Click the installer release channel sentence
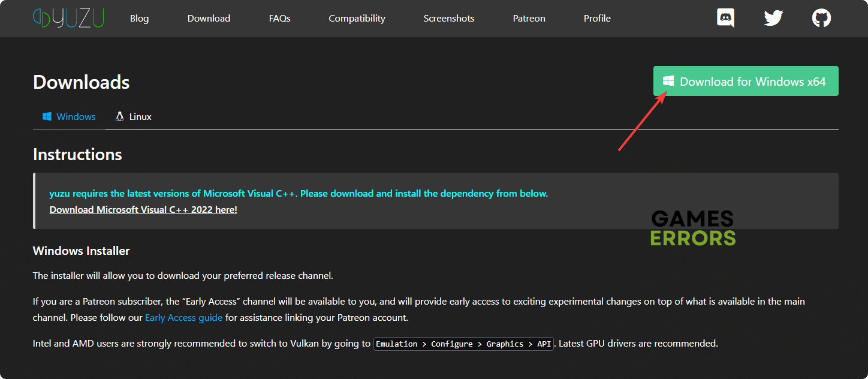 click(183, 276)
